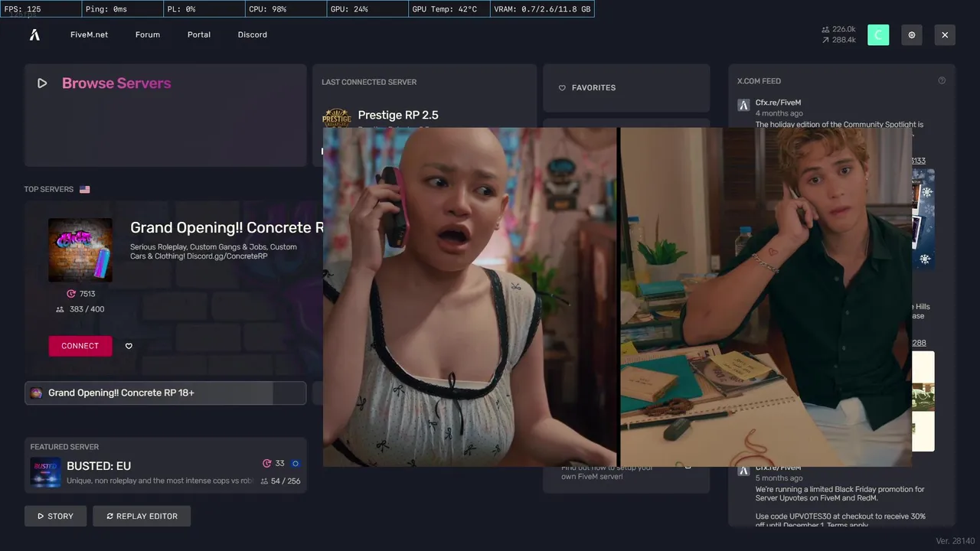Open the BUSTED: EU featured server thumbnail
The image size is (980, 551).
pos(45,472)
